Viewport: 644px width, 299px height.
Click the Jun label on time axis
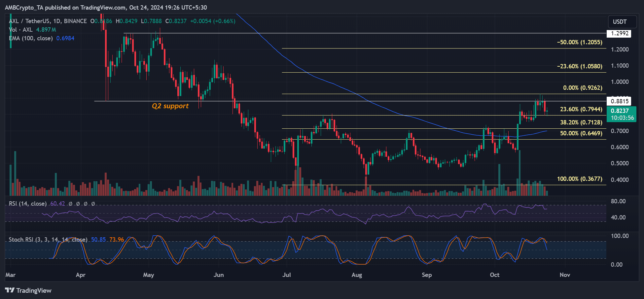coord(219,275)
